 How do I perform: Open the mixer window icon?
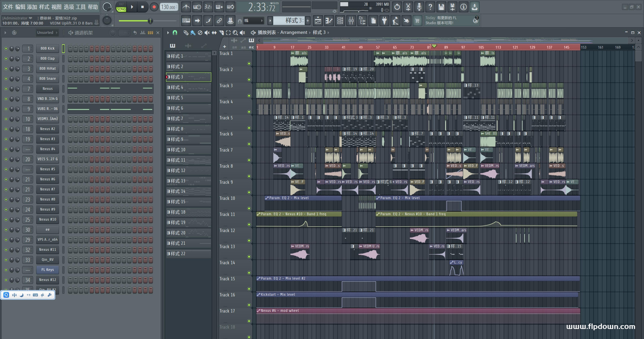(351, 21)
